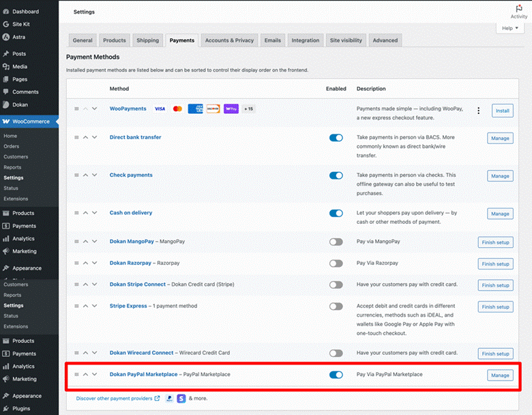Screen dimensions: 532x415
Task: Turn off the Dokan PayPal Marketplace toggle
Action: pos(336,375)
